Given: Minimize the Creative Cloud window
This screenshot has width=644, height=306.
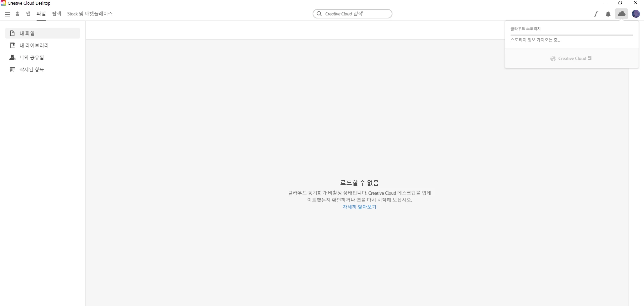Looking at the screenshot, I should (x=605, y=3).
